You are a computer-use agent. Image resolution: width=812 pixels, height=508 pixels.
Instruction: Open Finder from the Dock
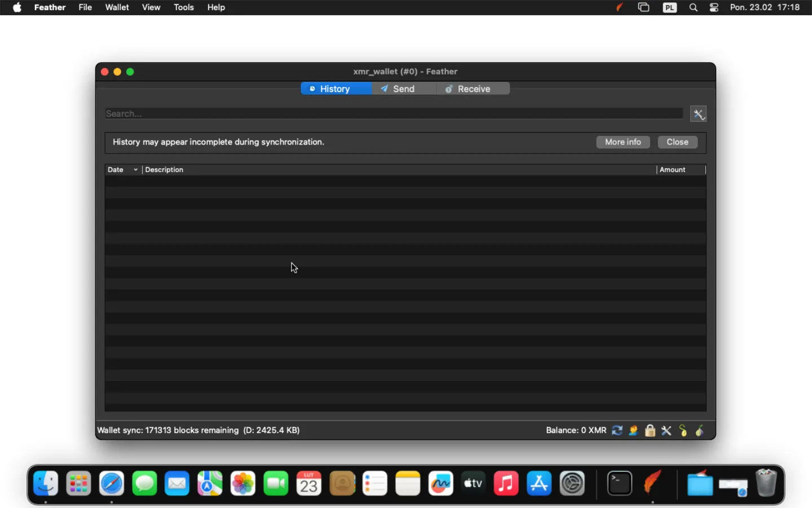(46, 484)
